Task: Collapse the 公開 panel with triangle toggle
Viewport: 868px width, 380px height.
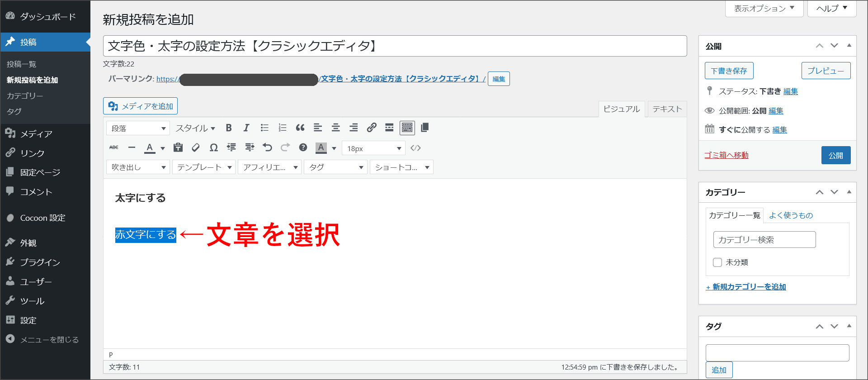Action: pos(849,46)
